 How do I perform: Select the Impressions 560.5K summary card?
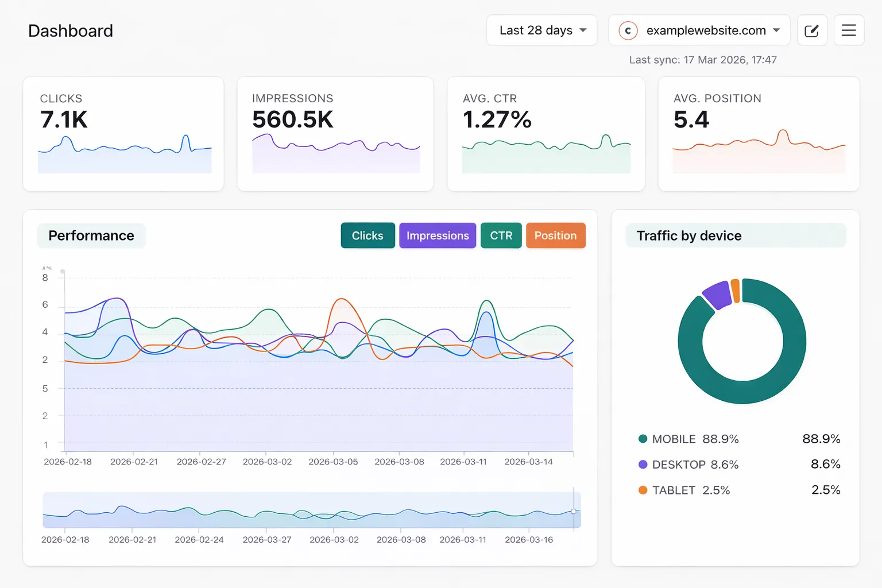click(x=335, y=134)
